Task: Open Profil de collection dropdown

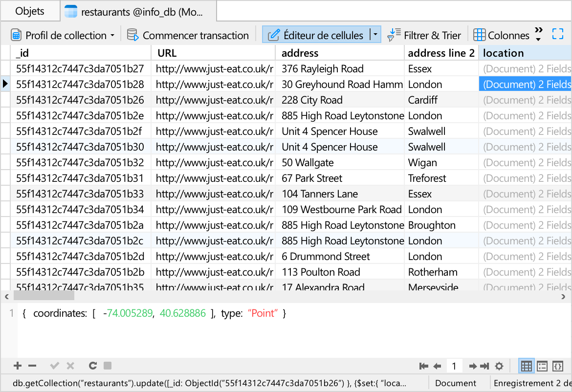Action: click(63, 35)
